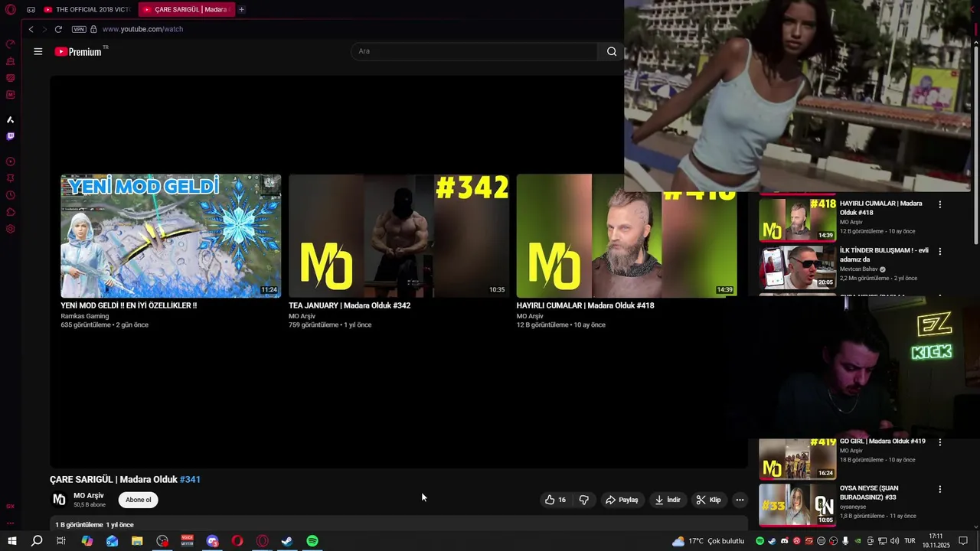Open Aria AI from the sidebar
The height and width of the screenshot is (551, 980).
[11, 120]
